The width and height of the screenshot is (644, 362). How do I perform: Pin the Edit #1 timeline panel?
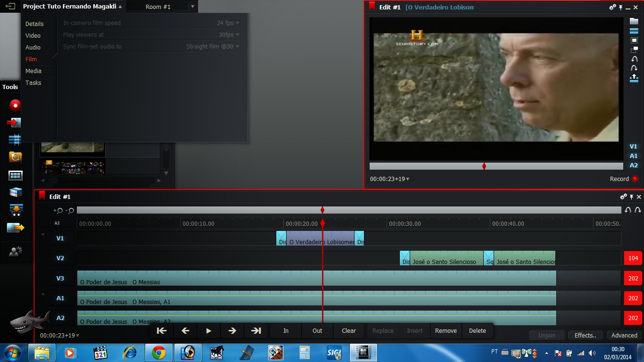pos(632,197)
